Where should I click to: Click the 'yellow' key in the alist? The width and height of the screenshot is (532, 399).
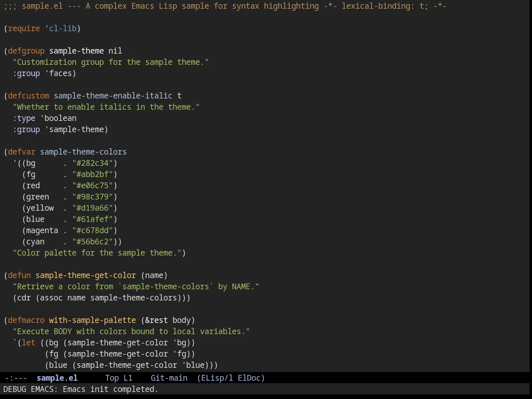pyautogui.click(x=40, y=208)
